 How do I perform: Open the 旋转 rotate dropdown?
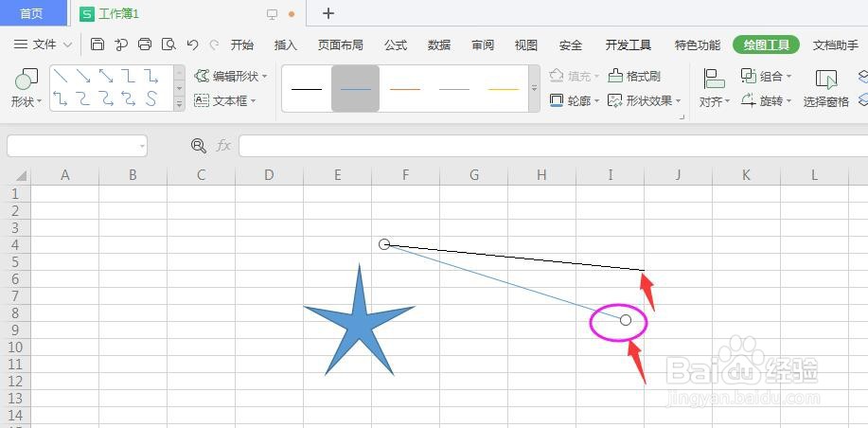788,101
